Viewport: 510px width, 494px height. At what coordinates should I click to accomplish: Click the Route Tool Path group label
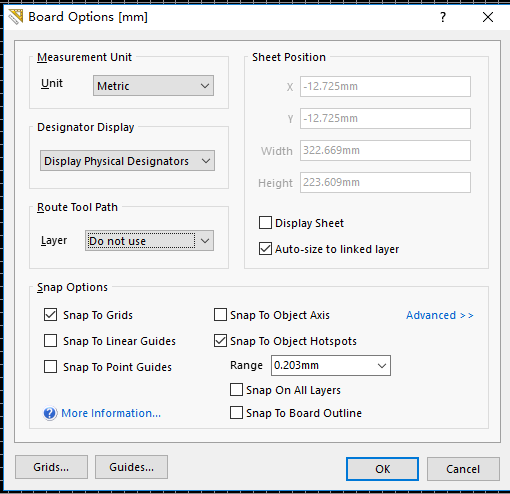77,207
